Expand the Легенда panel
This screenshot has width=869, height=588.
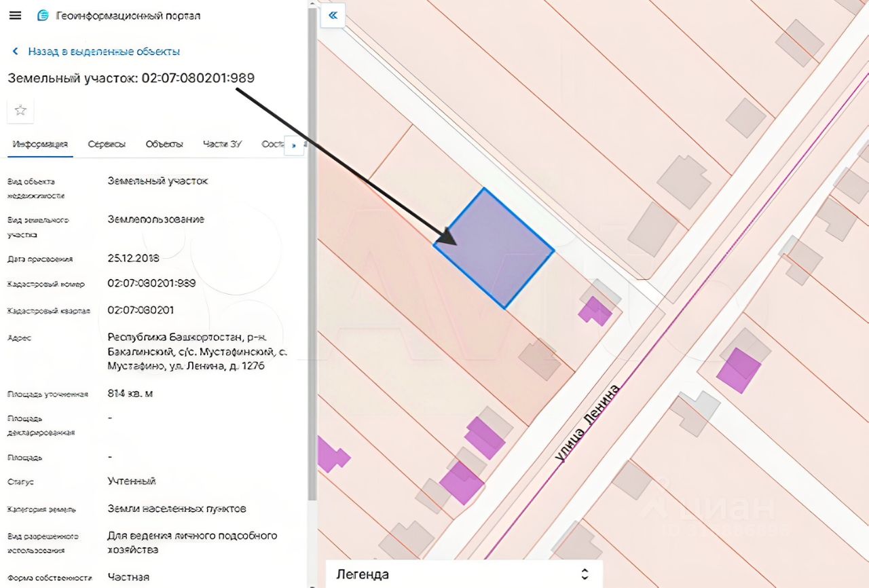(464, 574)
